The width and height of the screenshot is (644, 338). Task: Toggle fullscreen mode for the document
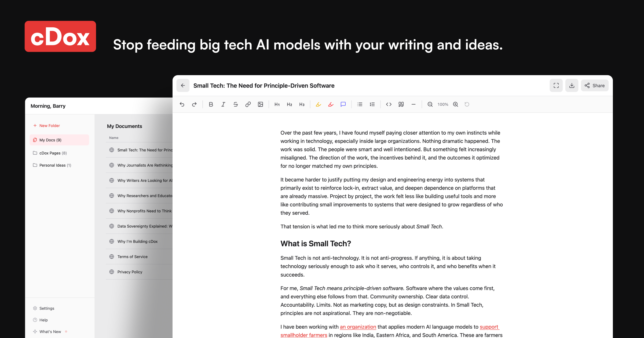tap(556, 85)
